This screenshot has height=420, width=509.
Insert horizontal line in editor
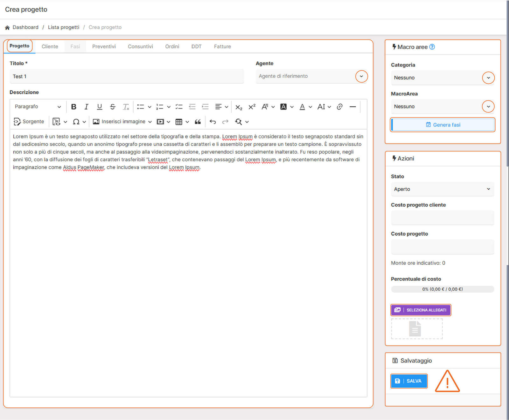point(352,107)
